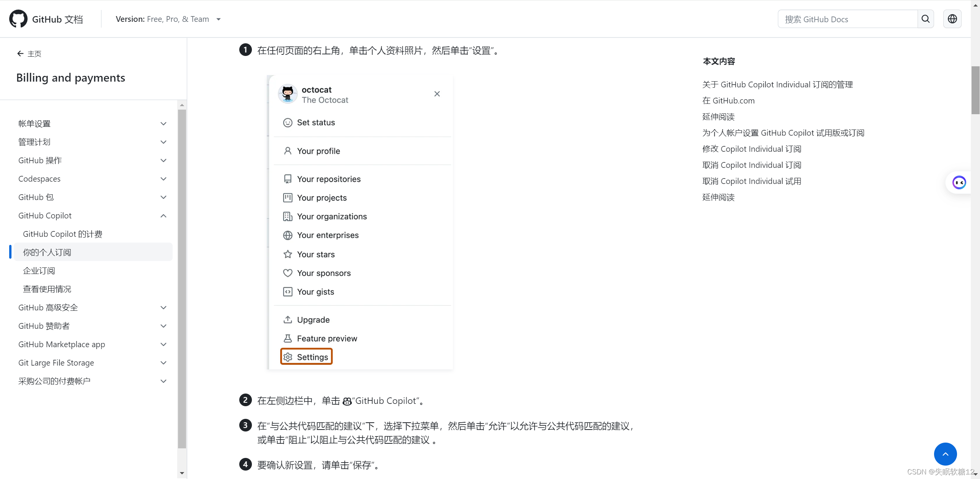Open the language globe selector
This screenshot has height=479, width=980.
(x=952, y=19)
